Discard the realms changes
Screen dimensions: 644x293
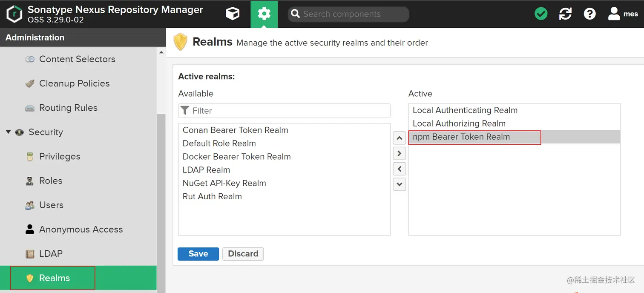tap(243, 254)
